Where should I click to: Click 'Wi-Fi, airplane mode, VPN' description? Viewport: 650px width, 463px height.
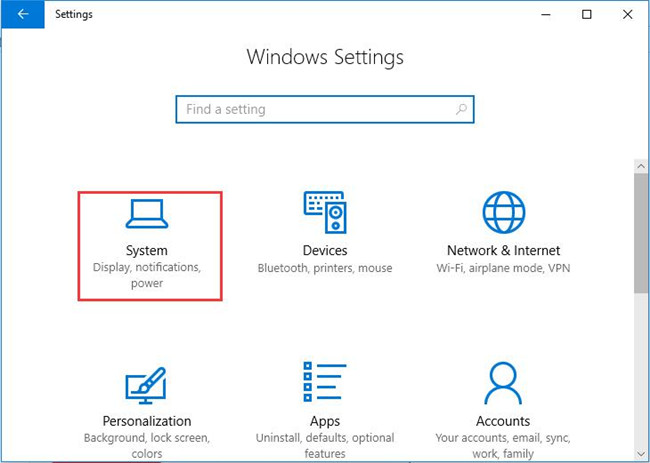pos(503,268)
